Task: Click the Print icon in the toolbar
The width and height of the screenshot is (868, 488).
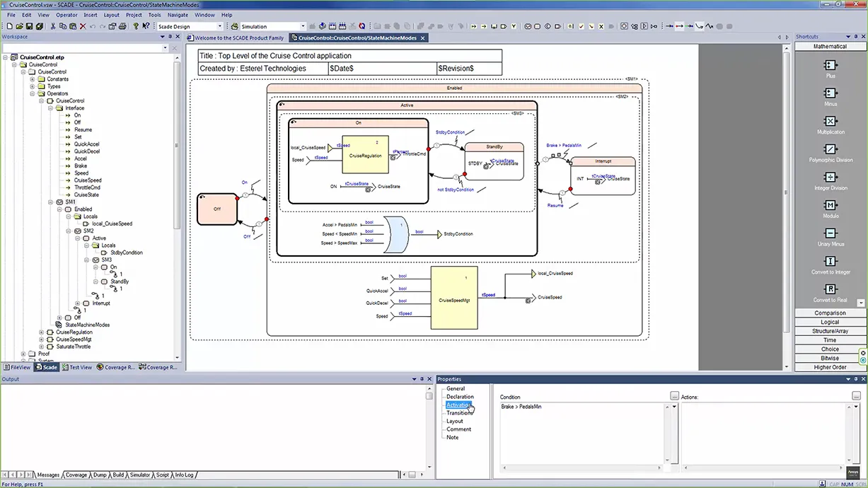Action: 122,26
